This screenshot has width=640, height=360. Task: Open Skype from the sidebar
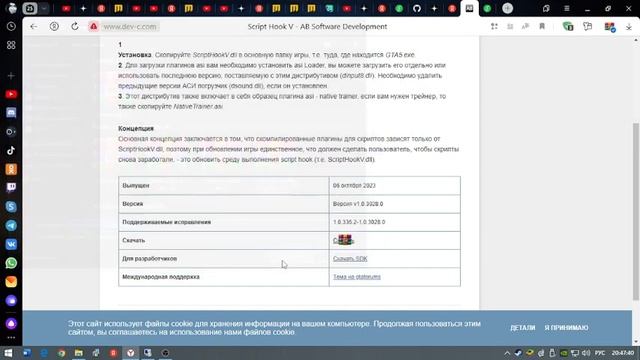(11, 207)
